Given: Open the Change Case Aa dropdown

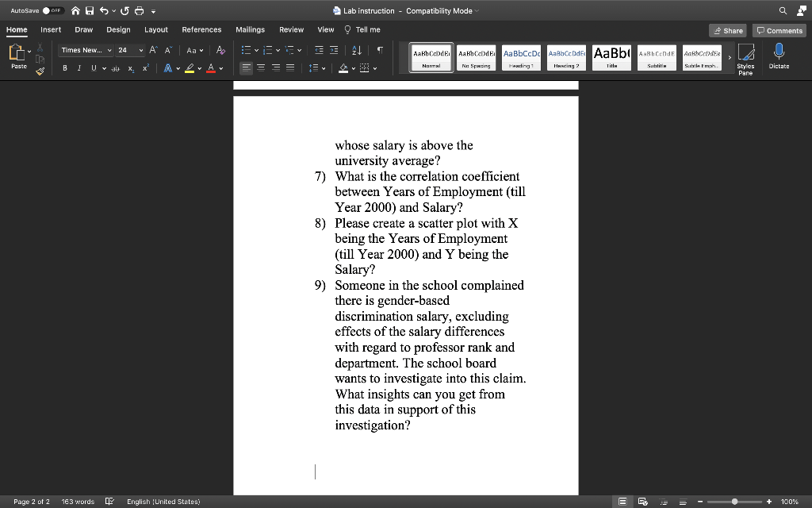Looking at the screenshot, I should (x=195, y=50).
